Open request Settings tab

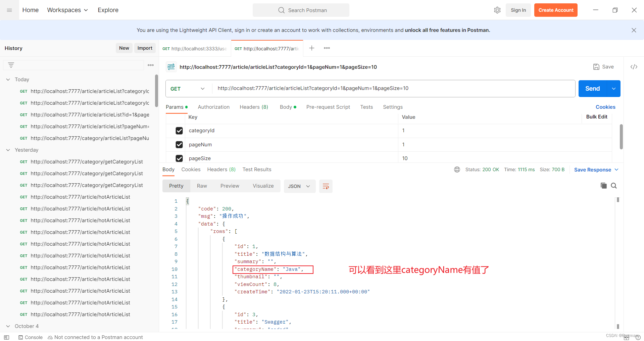(393, 107)
